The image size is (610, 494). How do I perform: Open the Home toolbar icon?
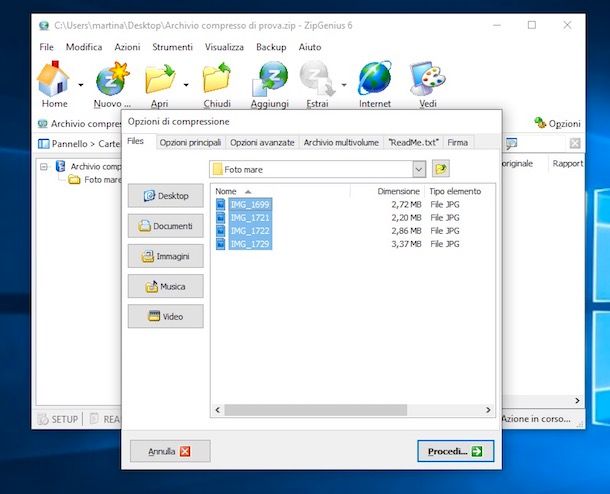pyautogui.click(x=54, y=84)
